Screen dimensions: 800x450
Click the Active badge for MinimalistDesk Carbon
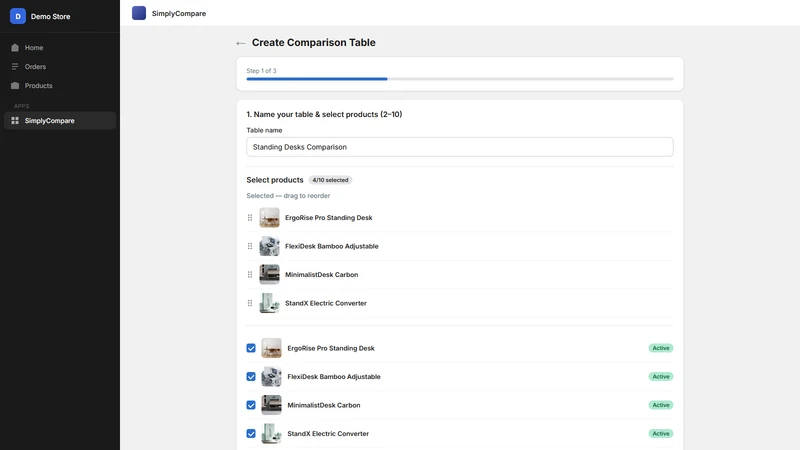coord(661,405)
